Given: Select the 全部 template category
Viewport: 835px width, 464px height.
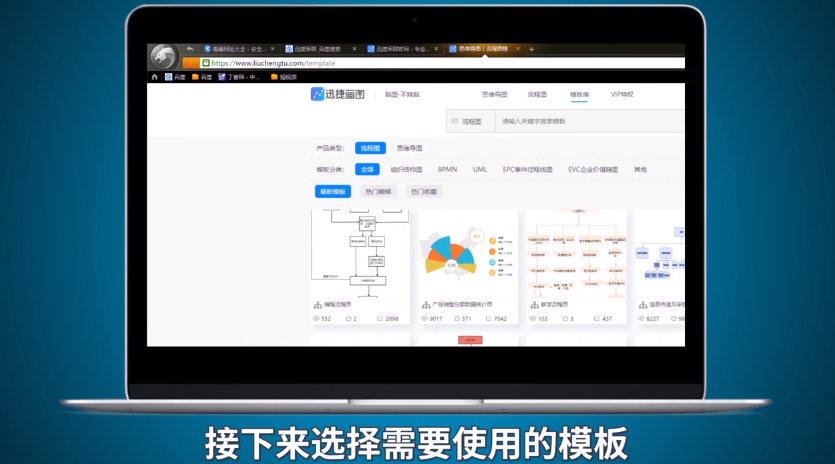Looking at the screenshot, I should tap(367, 169).
